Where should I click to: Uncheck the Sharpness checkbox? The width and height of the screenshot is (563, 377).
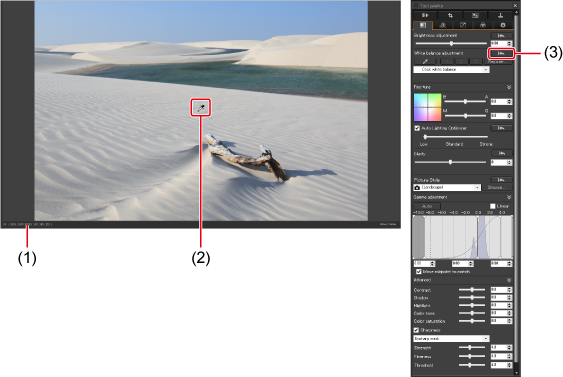pyautogui.click(x=417, y=330)
